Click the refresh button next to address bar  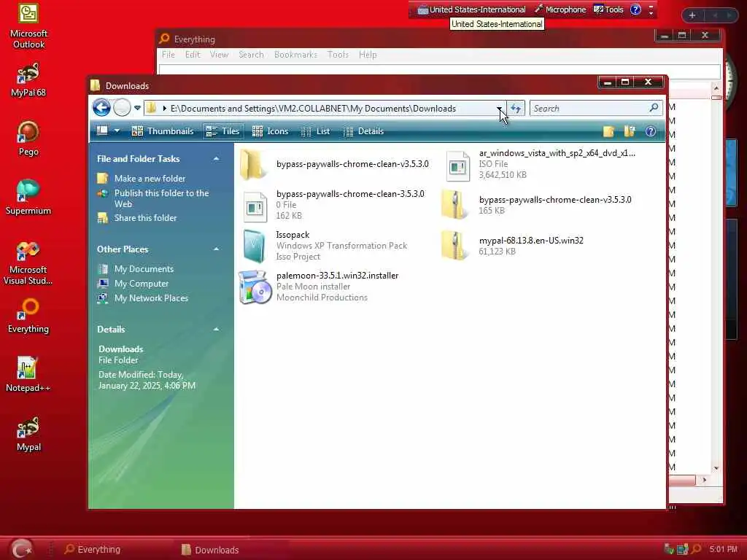tap(516, 109)
